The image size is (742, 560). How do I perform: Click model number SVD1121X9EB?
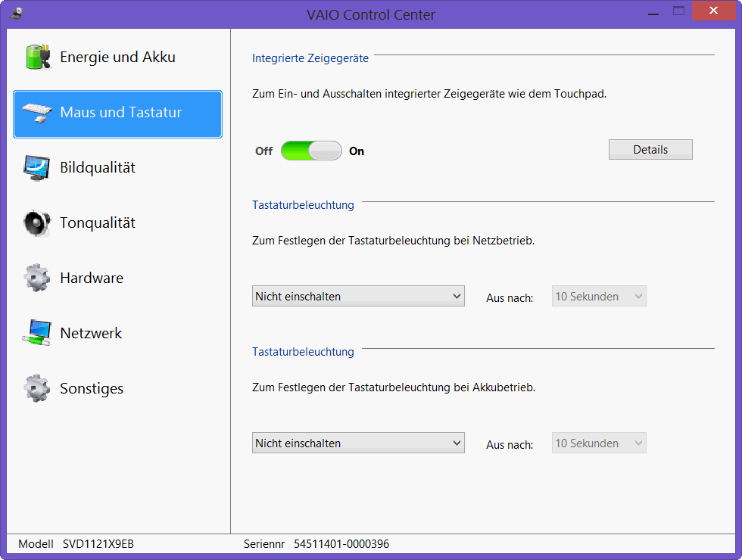coord(98,544)
